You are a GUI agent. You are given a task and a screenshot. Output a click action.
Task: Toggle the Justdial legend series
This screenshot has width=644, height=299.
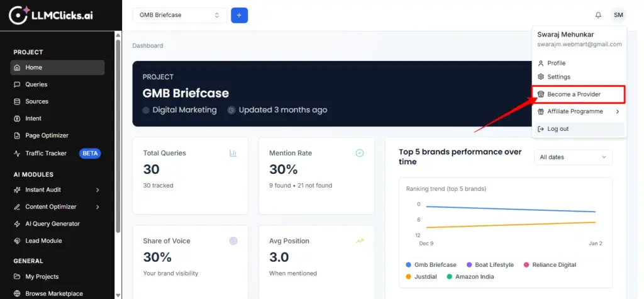click(x=422, y=276)
